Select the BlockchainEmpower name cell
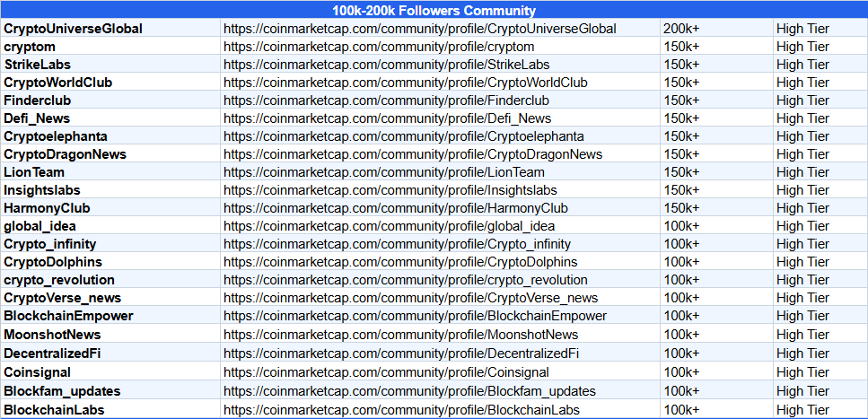This screenshot has width=868, height=419. [x=110, y=316]
